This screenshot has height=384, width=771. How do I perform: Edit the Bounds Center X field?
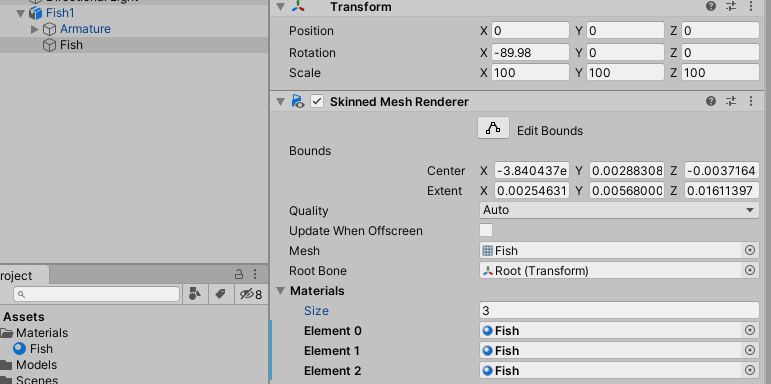(532, 171)
